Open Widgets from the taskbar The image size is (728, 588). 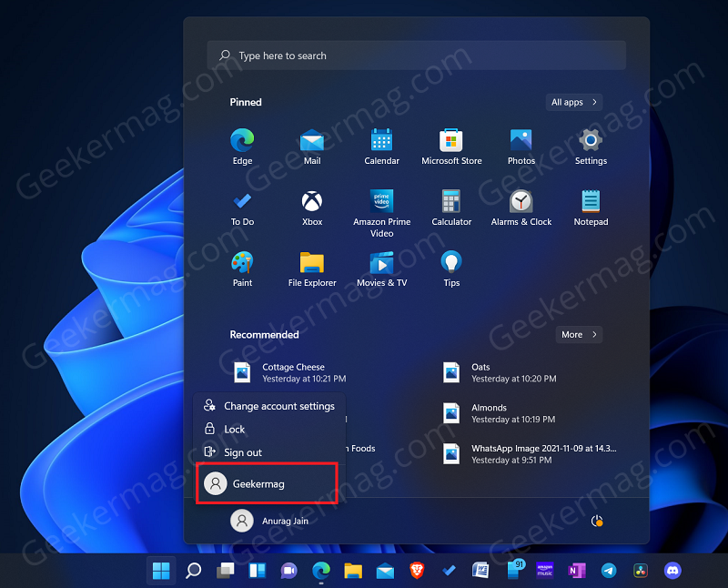tap(258, 571)
